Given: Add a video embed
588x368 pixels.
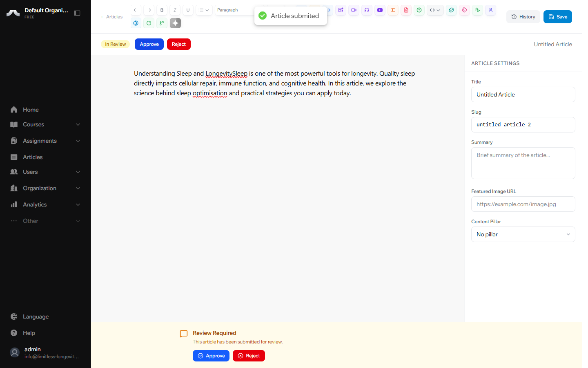Looking at the screenshot, I should 354,10.
